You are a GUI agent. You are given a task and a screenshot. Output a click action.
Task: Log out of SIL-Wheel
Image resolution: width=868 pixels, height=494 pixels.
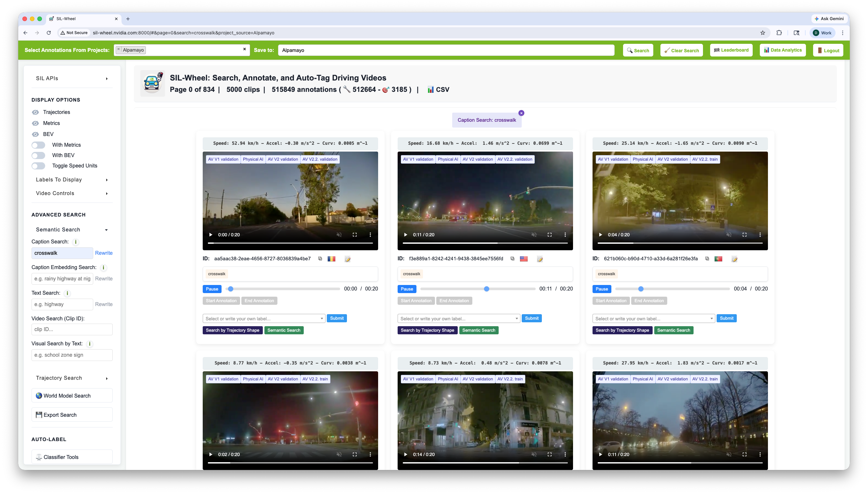(x=828, y=50)
